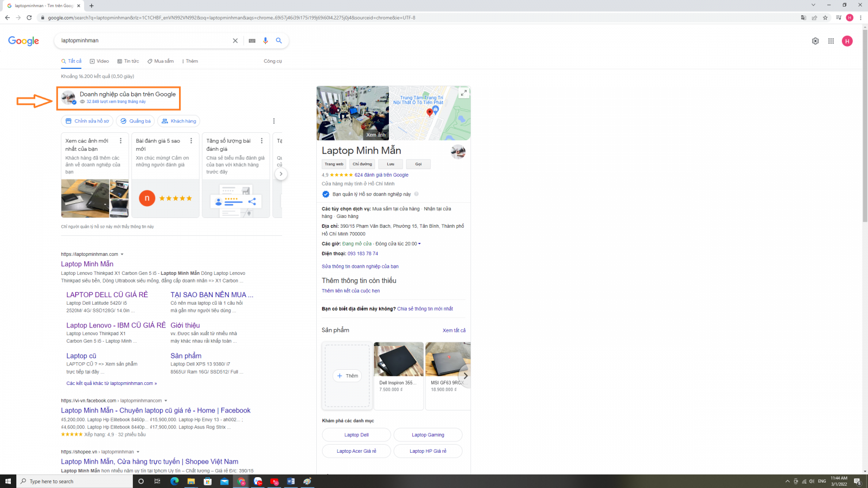This screenshot has height=488, width=868.
Task: Click the 'Gọi' call button
Action: [418, 164]
